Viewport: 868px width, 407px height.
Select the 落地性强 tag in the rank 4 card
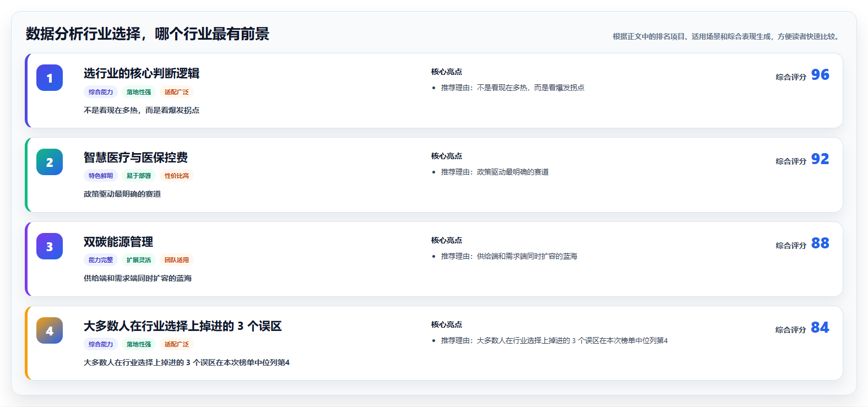click(139, 344)
